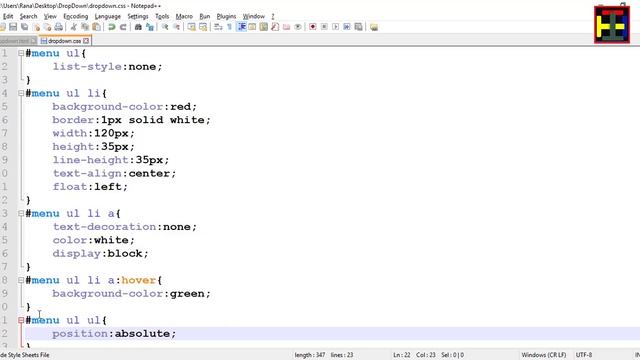Toggle file monitoring eye icon
This screenshot has height=360, width=640.
click(x=298, y=27)
